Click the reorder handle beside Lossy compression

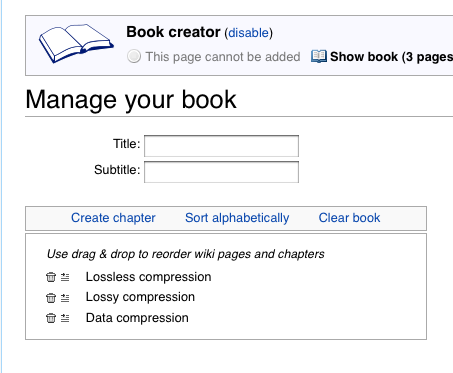click(65, 298)
